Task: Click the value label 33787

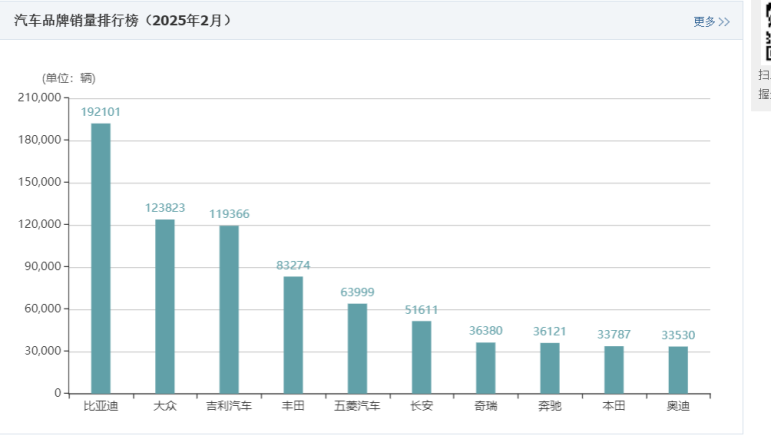Action: click(614, 335)
